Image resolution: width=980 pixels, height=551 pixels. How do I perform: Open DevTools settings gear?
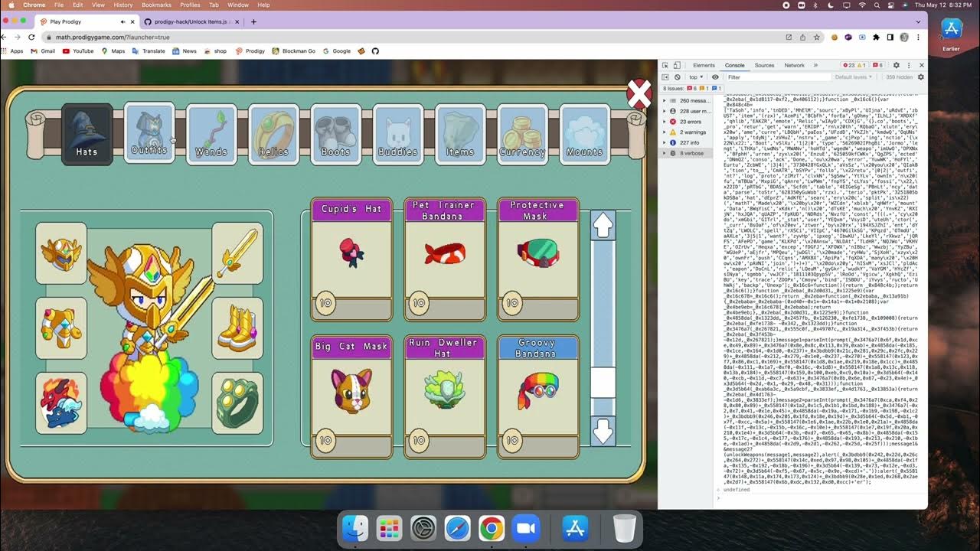897,66
